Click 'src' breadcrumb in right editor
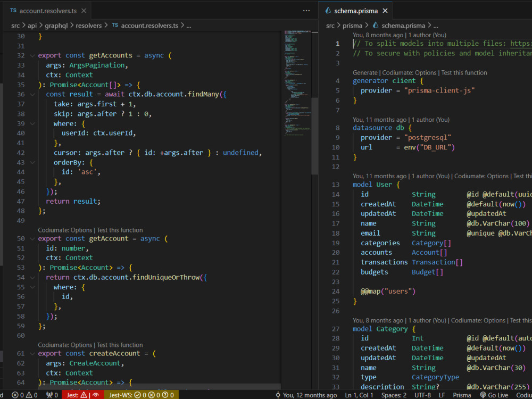The image size is (532, 399). tap(330, 26)
